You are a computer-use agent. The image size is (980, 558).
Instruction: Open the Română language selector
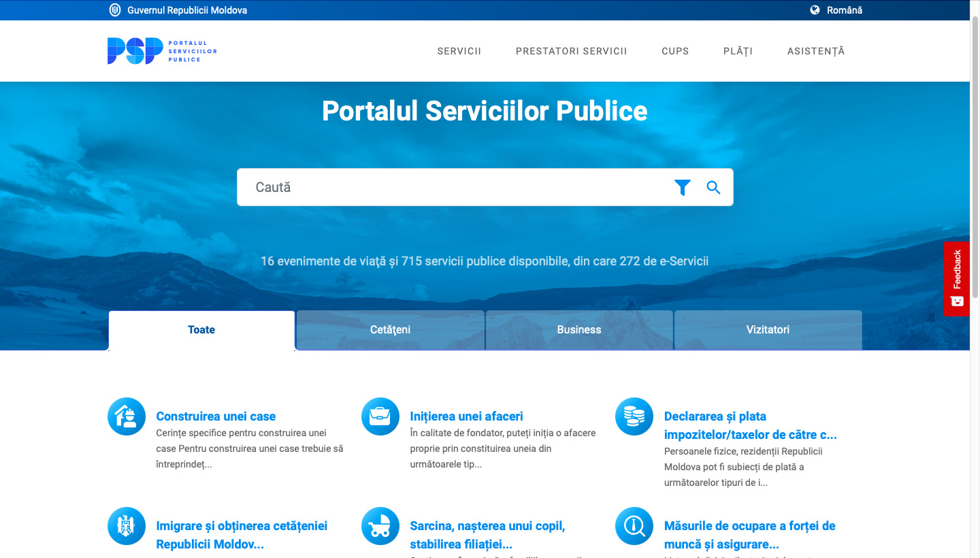coord(836,10)
